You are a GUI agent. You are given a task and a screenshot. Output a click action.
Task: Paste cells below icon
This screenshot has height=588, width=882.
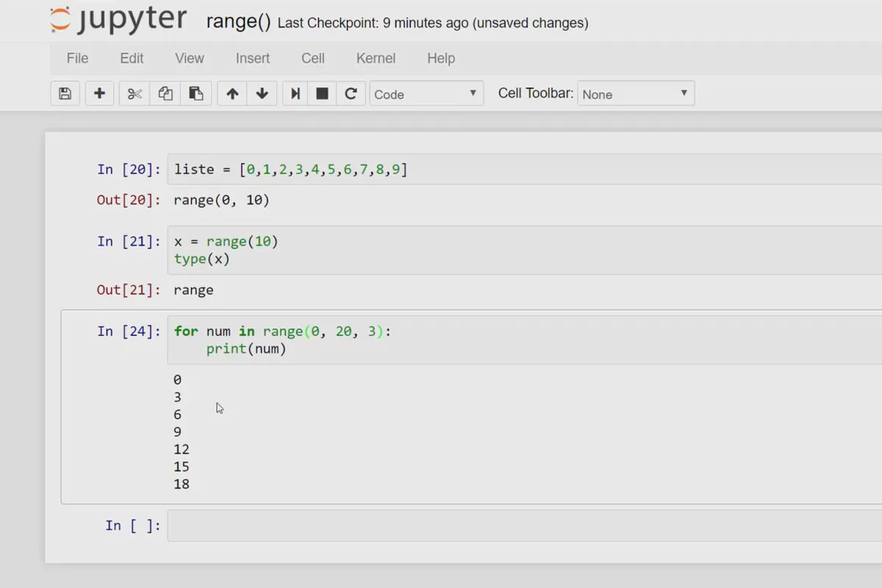click(196, 93)
